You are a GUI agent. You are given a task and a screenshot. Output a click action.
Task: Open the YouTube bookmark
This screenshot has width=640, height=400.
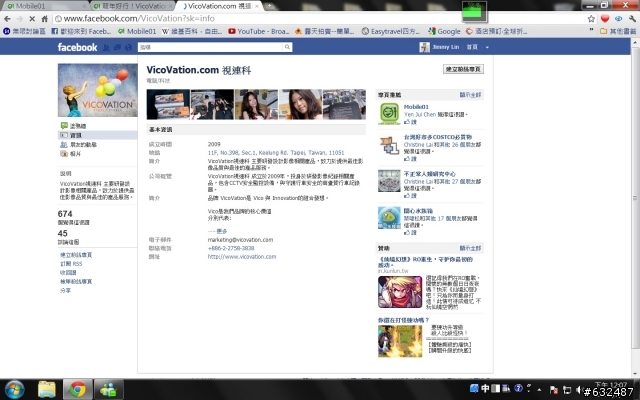[259, 31]
